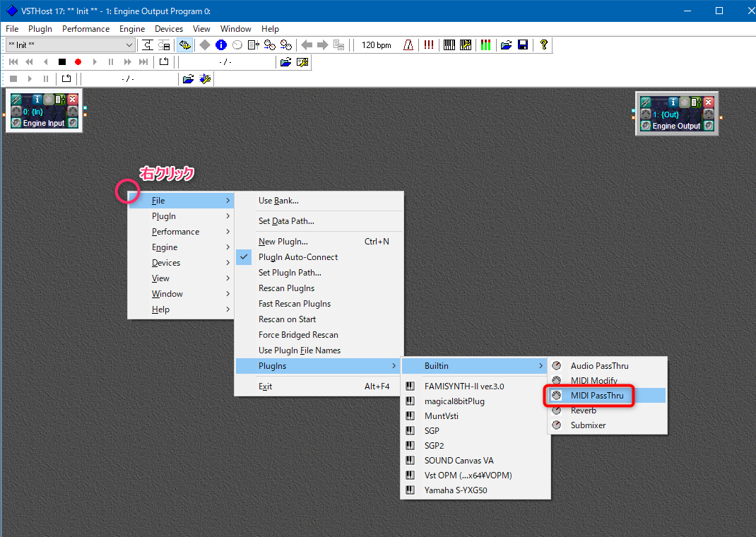
Task: Open the piano keyboard bar icon
Action: coord(449,45)
